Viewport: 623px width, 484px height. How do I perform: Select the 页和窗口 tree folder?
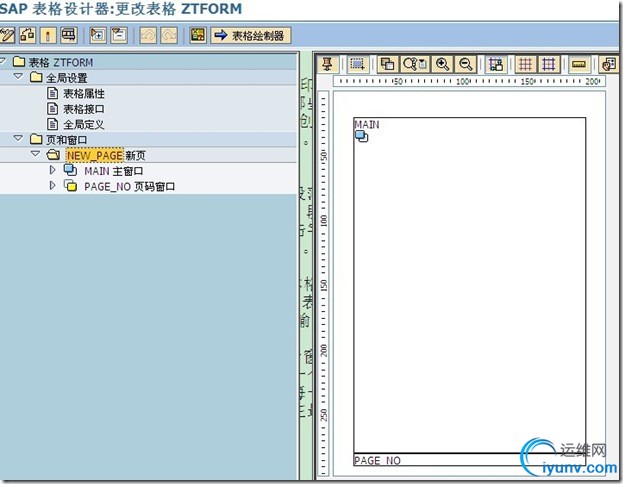67,140
